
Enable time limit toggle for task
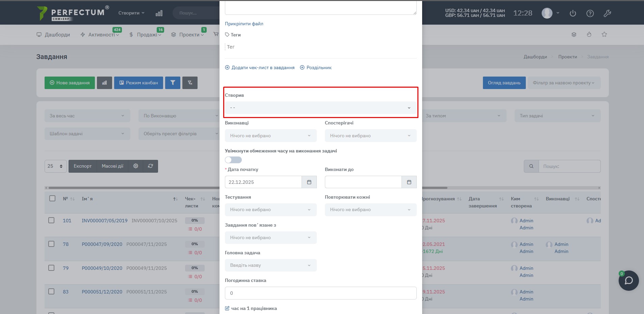coord(233,160)
